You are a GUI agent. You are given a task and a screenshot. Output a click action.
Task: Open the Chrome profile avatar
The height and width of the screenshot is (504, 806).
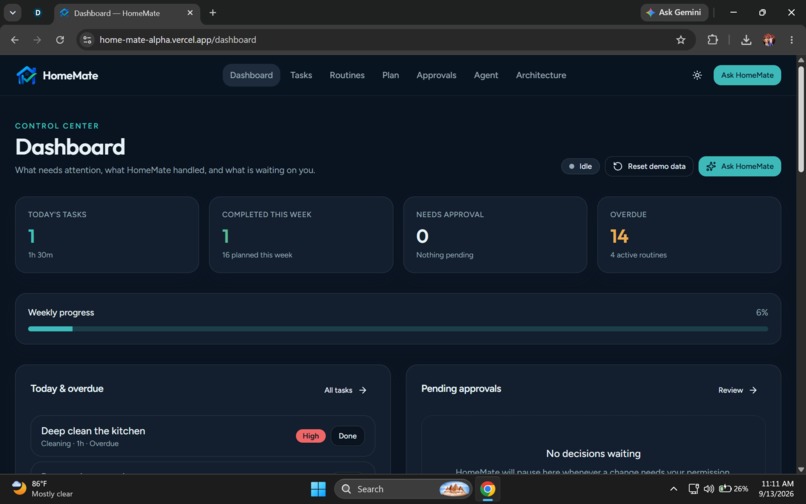(769, 40)
